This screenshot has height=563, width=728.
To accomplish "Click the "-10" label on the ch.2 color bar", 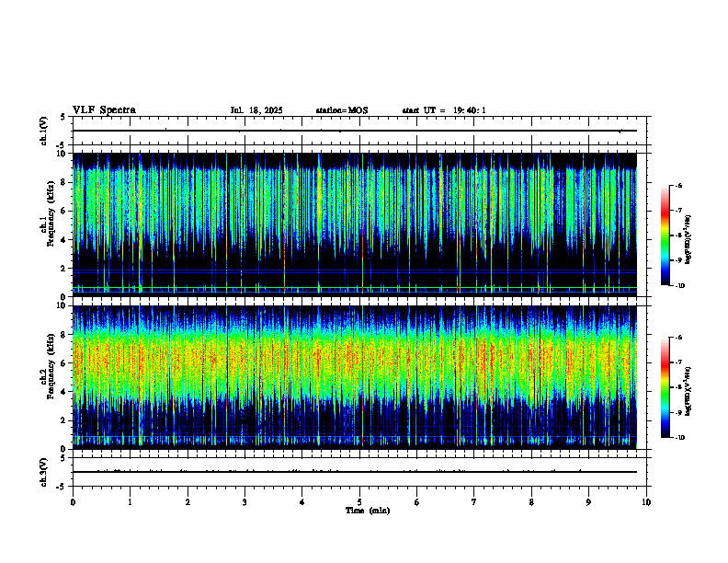I will 680,438.
